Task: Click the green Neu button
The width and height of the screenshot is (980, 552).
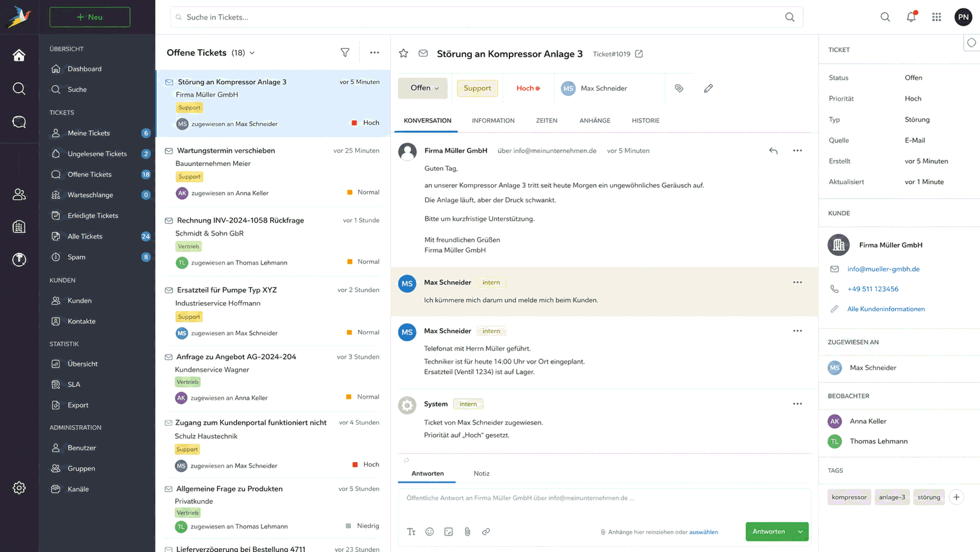Action: click(90, 17)
